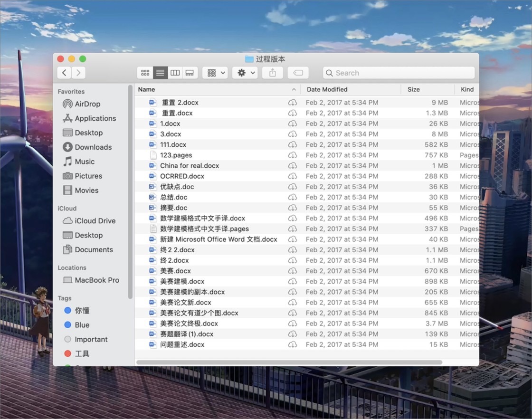
Task: Open Pictures in the sidebar
Action: click(x=83, y=176)
